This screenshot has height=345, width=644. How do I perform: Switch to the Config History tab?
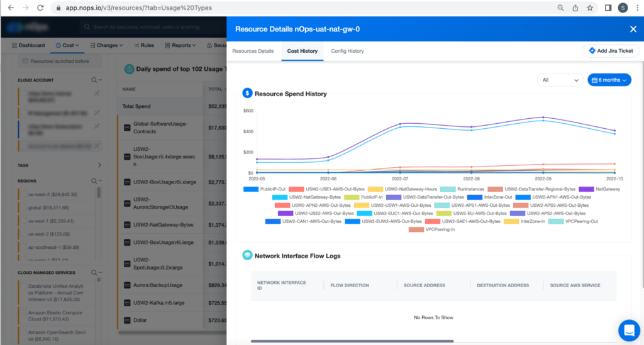point(347,51)
